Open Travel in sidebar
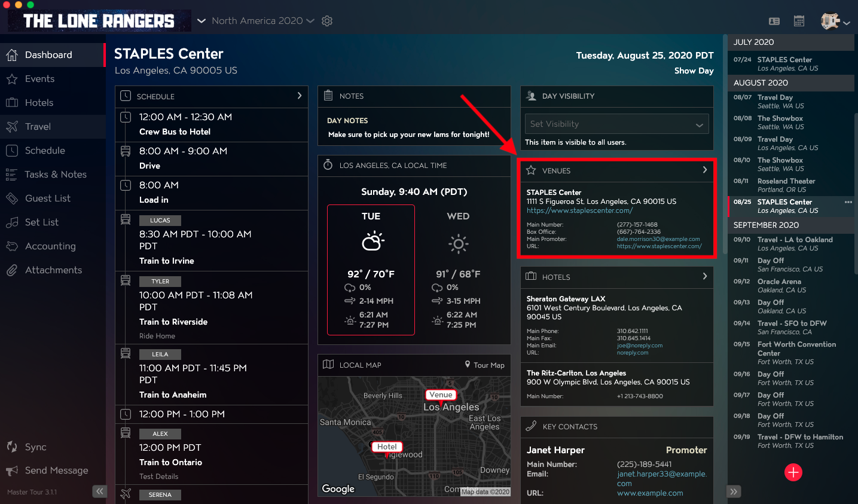The width and height of the screenshot is (858, 504). click(x=53, y=127)
